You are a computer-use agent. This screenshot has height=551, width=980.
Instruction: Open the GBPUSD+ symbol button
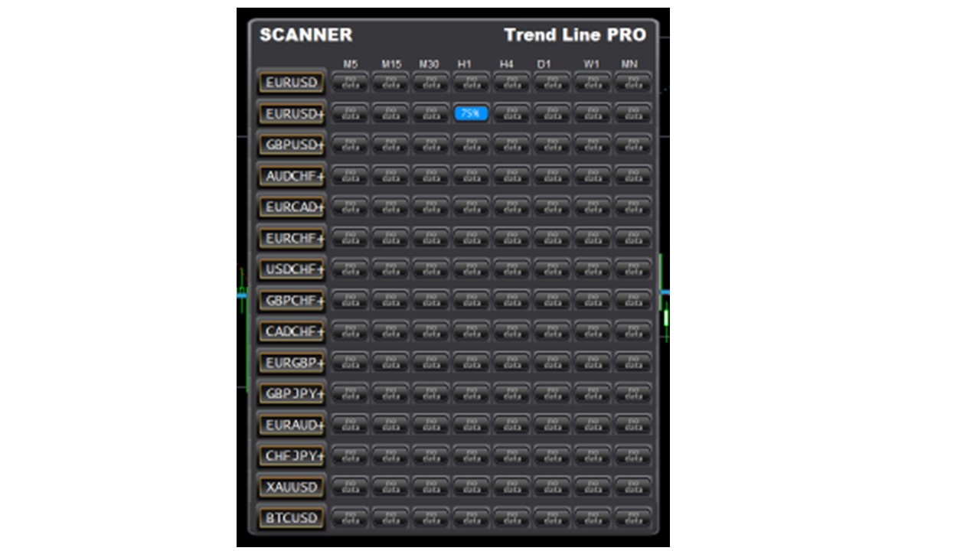tap(291, 145)
